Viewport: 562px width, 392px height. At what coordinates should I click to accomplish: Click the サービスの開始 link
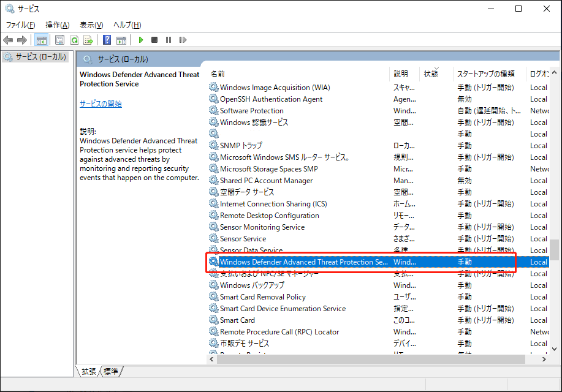100,104
